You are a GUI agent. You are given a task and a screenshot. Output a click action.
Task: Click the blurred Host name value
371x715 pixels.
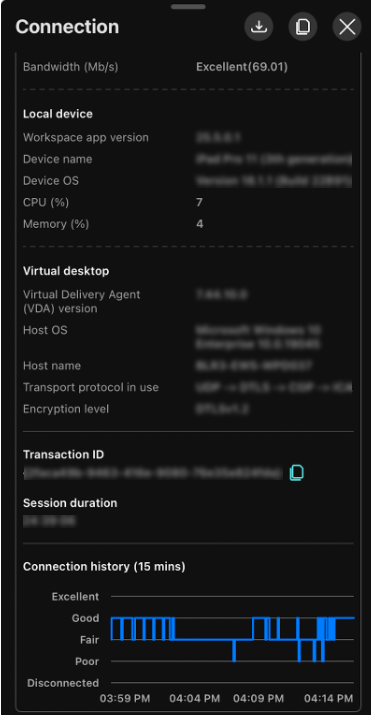[254, 366]
